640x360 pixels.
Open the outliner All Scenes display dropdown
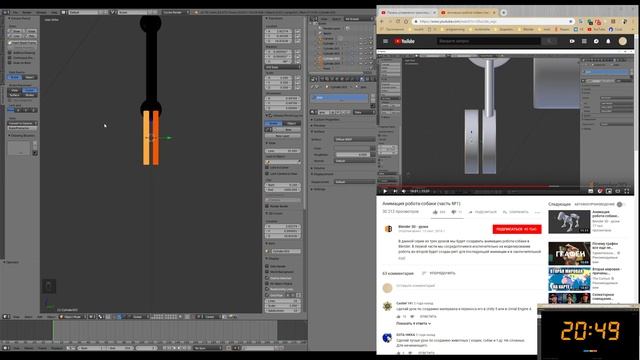point(358,19)
